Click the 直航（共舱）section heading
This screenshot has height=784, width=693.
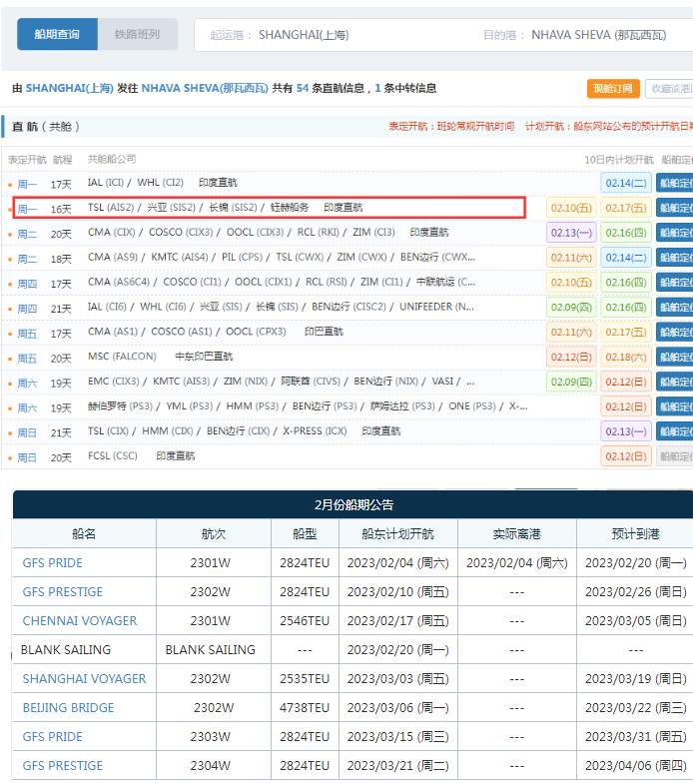(x=46, y=127)
